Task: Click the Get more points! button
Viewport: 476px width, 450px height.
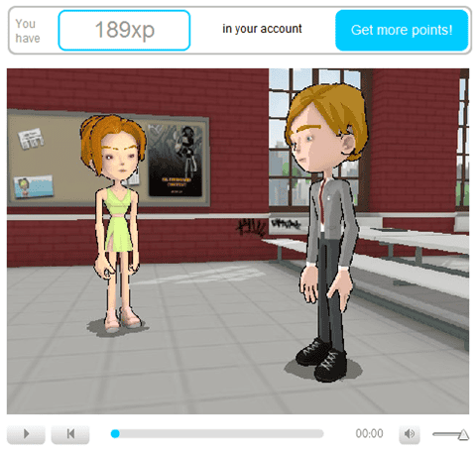Action: 402,30
